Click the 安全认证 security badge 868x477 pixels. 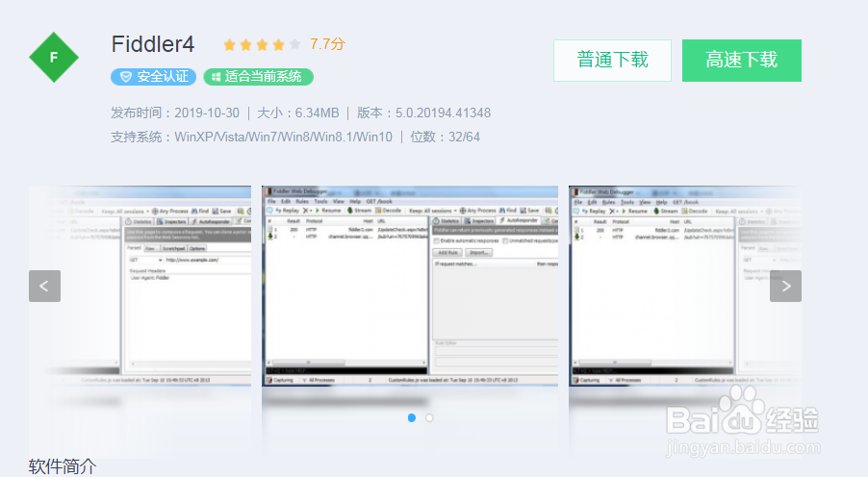[x=153, y=77]
